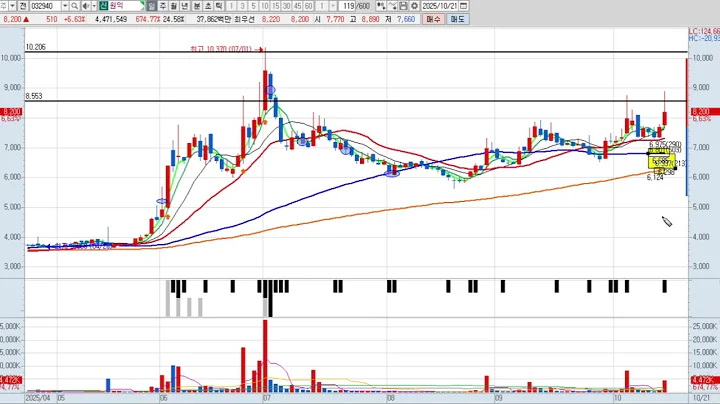Click the red 8,200 price tag on left axis
Image resolution: width=720 pixels, height=404 pixels.
pyautogui.click(x=11, y=112)
